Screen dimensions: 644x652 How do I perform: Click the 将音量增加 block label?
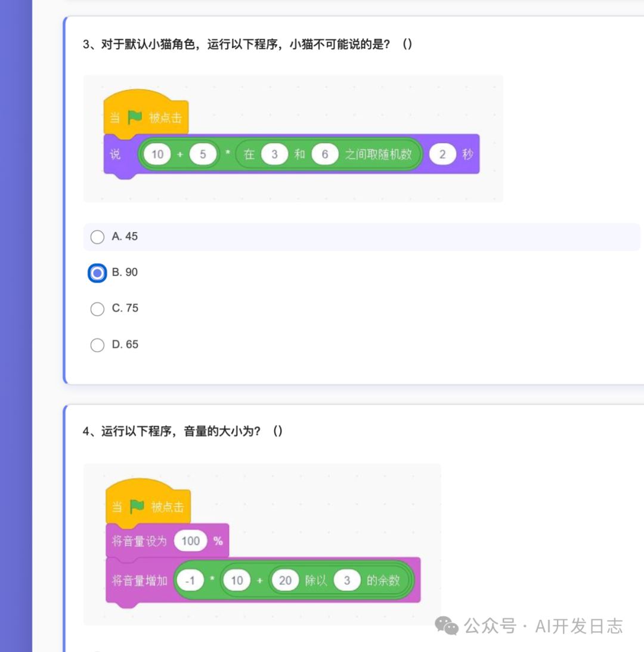140,580
